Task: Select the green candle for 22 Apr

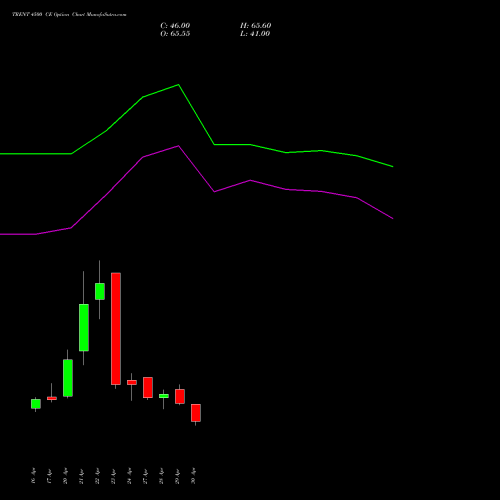Action: [100, 291]
